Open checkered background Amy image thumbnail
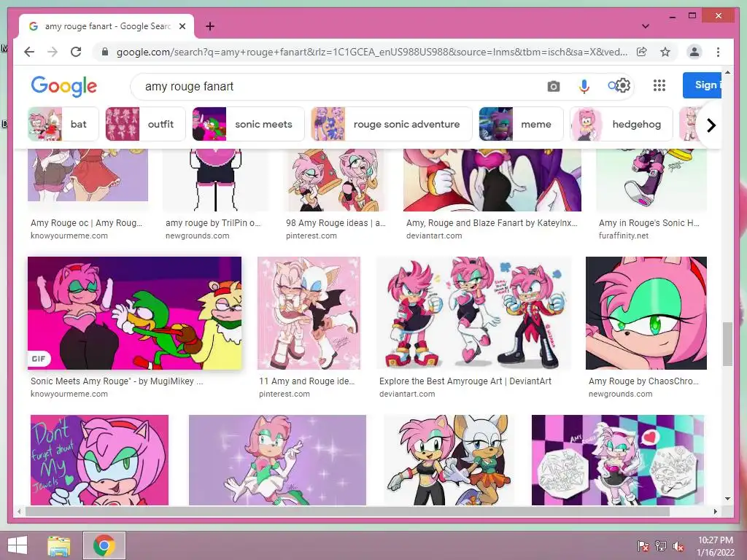Viewport: 747px width, 560px height. point(618,460)
